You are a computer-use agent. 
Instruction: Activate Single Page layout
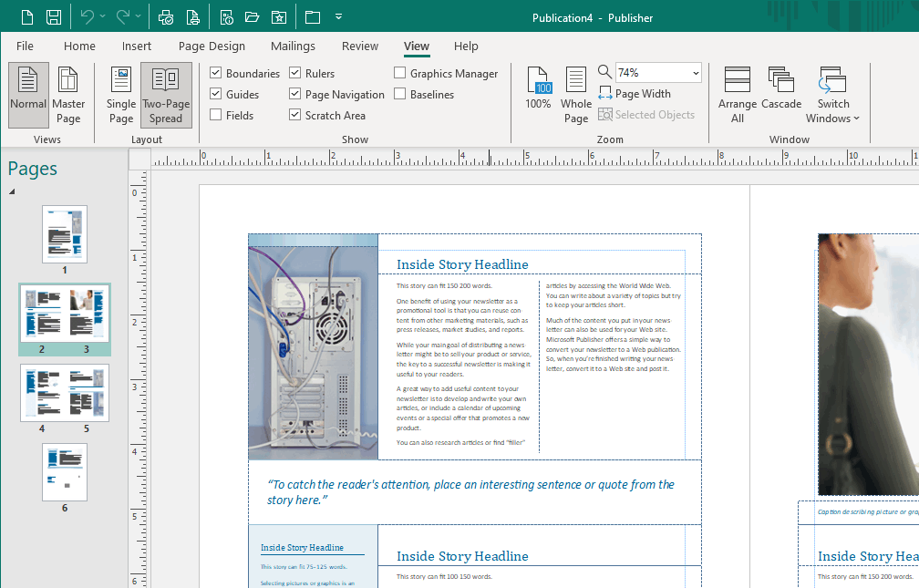(x=120, y=94)
